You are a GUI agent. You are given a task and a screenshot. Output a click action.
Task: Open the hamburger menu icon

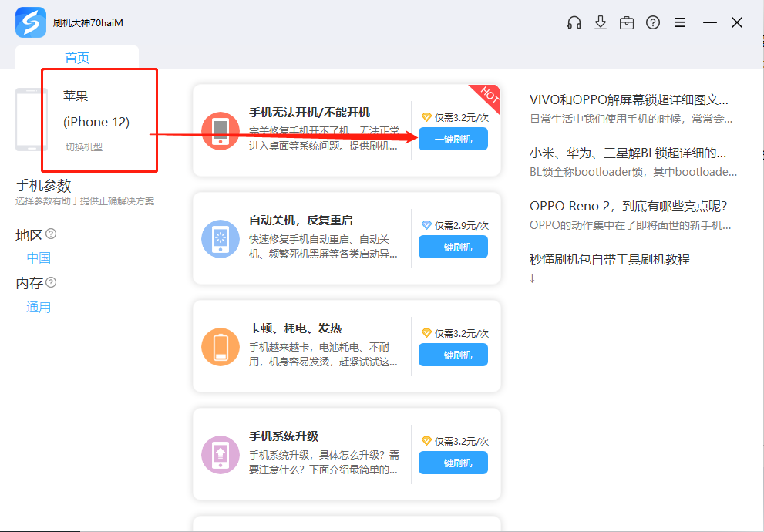click(680, 22)
